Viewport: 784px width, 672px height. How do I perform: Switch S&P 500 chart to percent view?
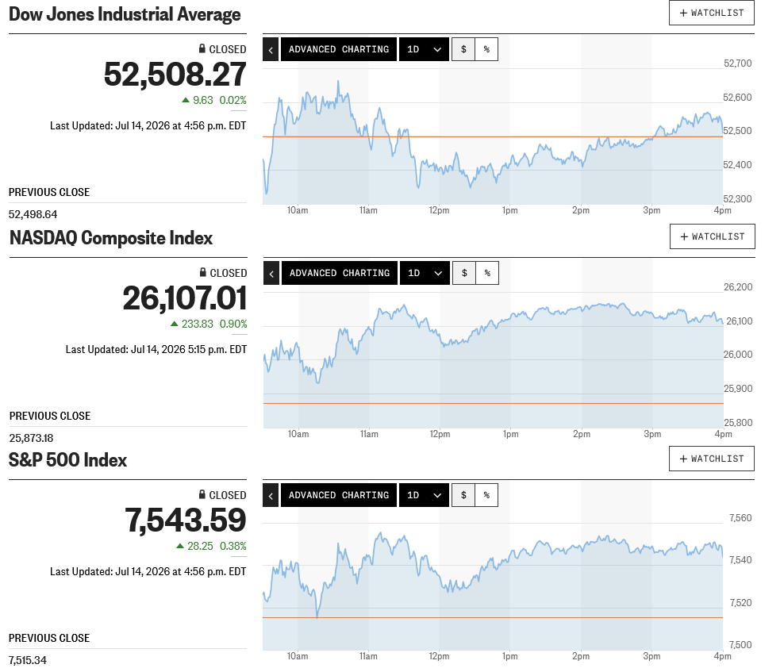pos(486,495)
